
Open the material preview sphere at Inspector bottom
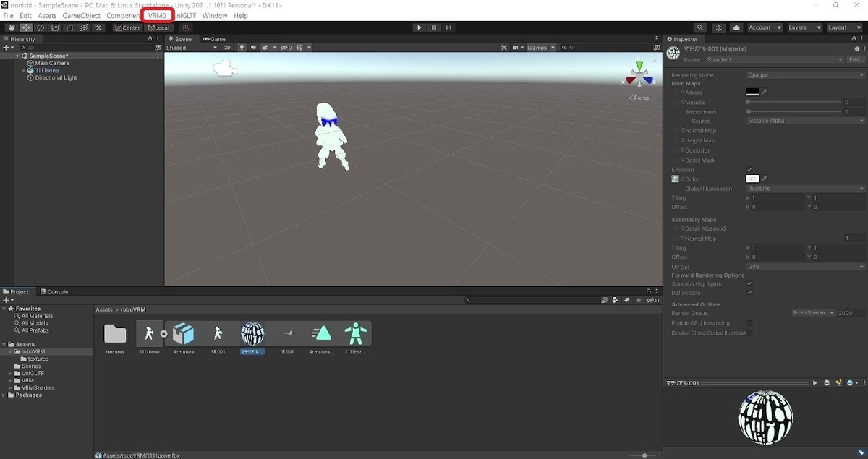pyautogui.click(x=765, y=417)
